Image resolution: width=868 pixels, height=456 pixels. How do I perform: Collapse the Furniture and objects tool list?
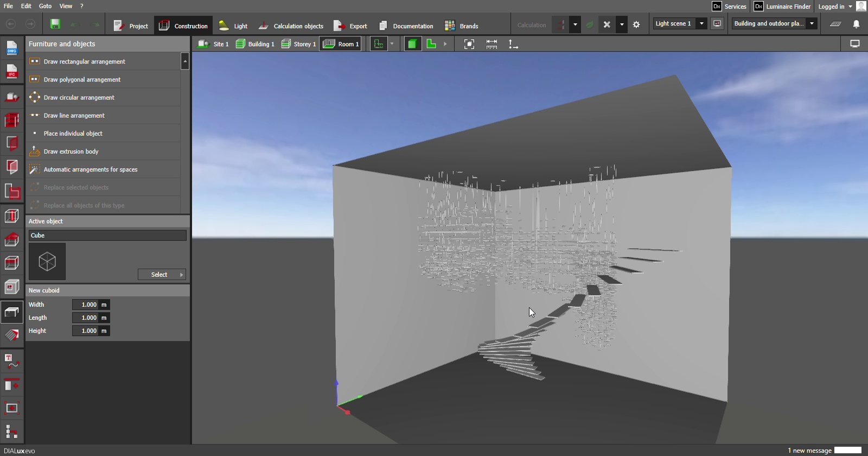click(185, 61)
